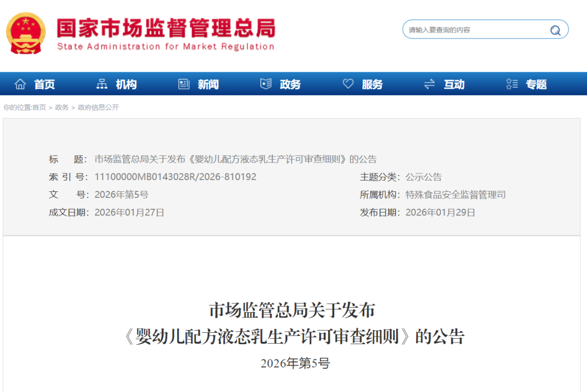Click the exchange arrows icon beside 互动
This screenshot has width=587, height=392.
[429, 84]
